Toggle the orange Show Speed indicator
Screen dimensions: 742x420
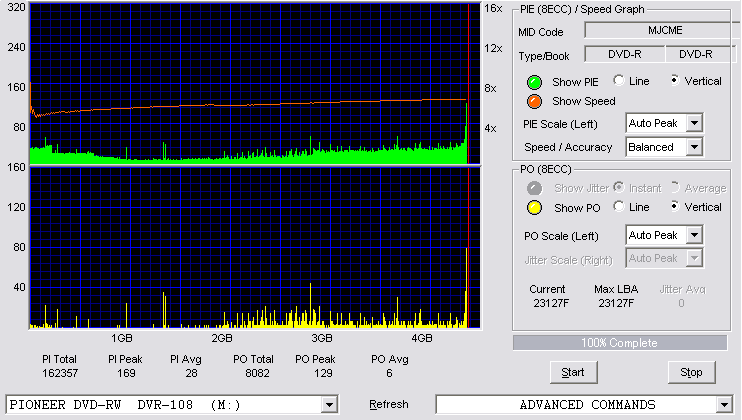536,101
